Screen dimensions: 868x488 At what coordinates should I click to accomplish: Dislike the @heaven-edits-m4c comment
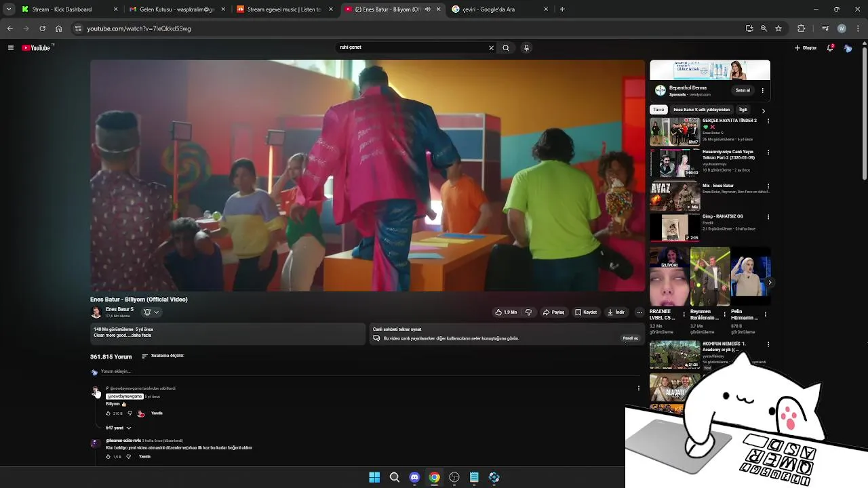click(x=128, y=457)
